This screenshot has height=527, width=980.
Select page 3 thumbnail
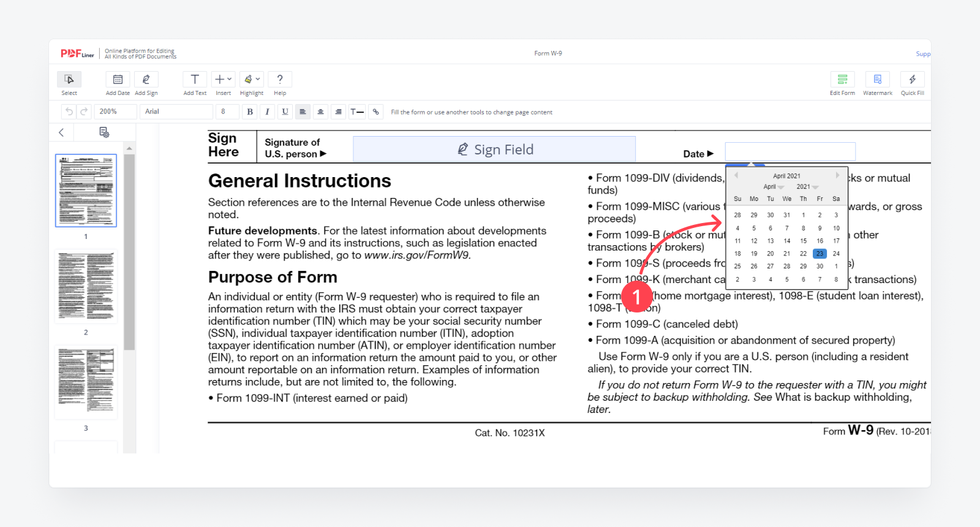[x=86, y=382]
